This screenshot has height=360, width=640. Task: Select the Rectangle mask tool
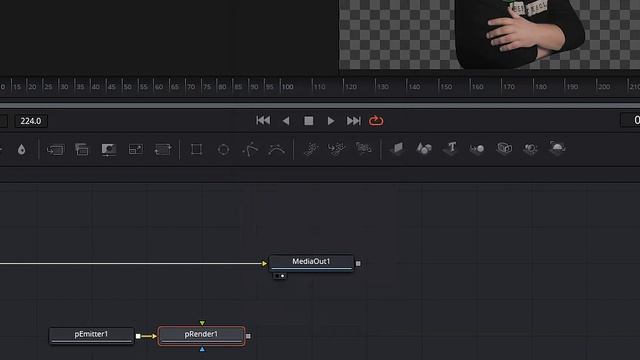click(196, 149)
